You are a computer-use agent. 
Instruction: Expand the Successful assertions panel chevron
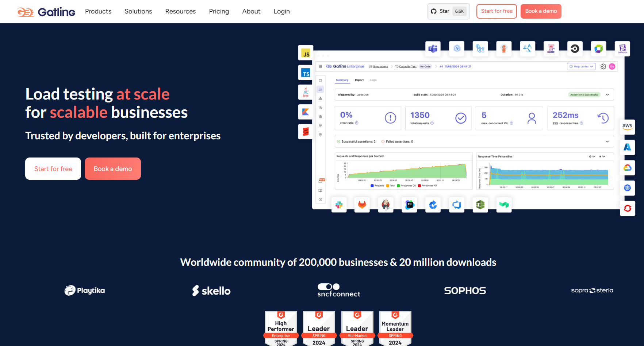click(607, 141)
